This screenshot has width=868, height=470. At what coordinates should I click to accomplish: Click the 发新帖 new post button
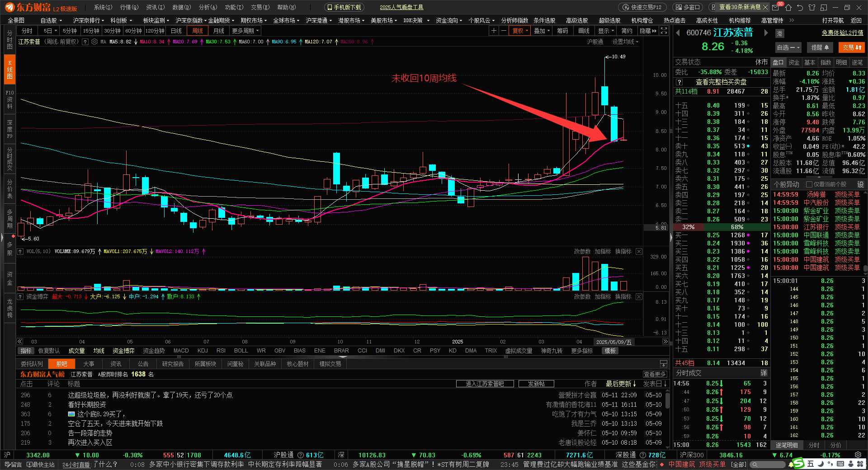[536, 384]
